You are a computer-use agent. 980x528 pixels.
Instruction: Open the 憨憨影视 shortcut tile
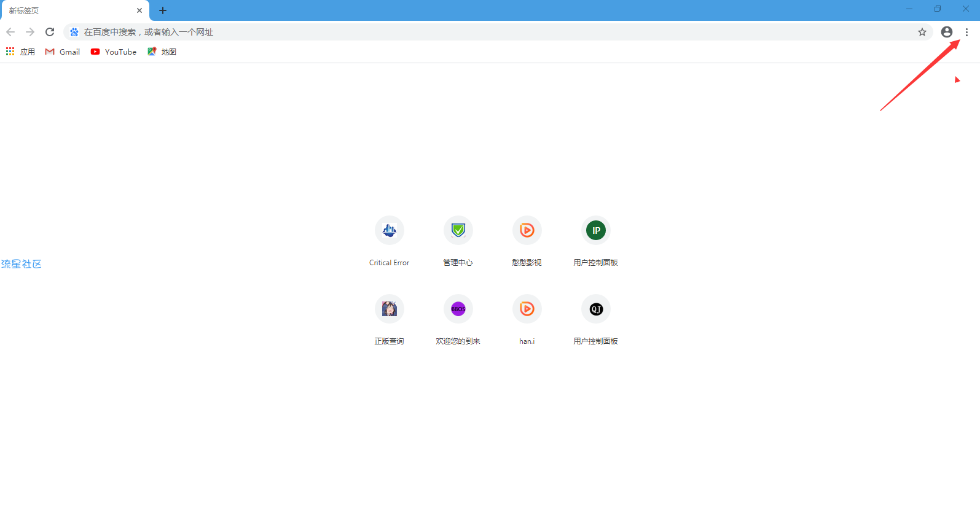(x=527, y=241)
